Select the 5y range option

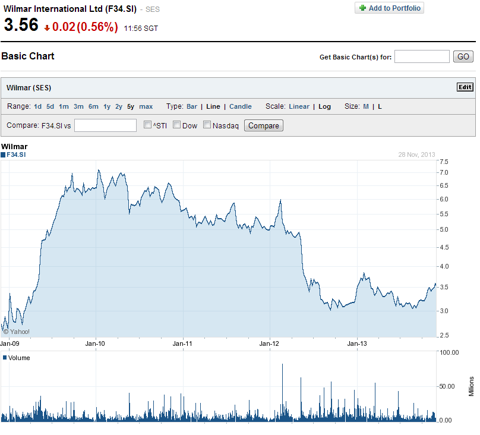(131, 107)
